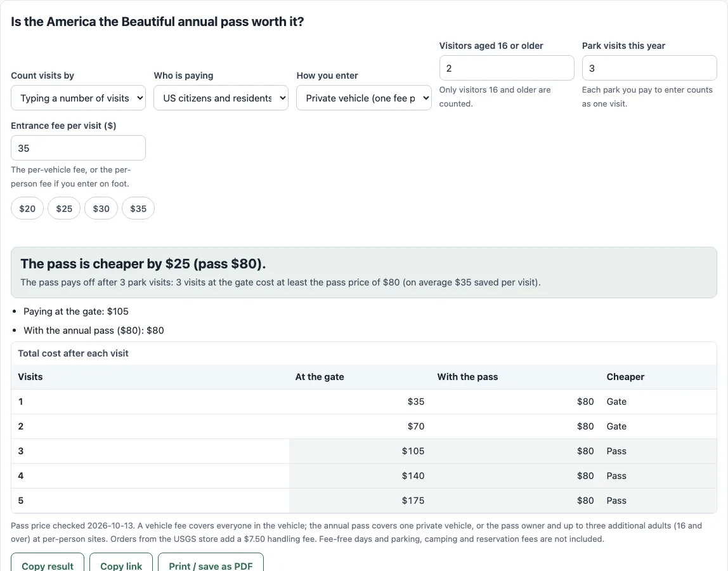This screenshot has height=571, width=728.
Task: Click the Visitors aged 16 or older field
Action: (507, 68)
